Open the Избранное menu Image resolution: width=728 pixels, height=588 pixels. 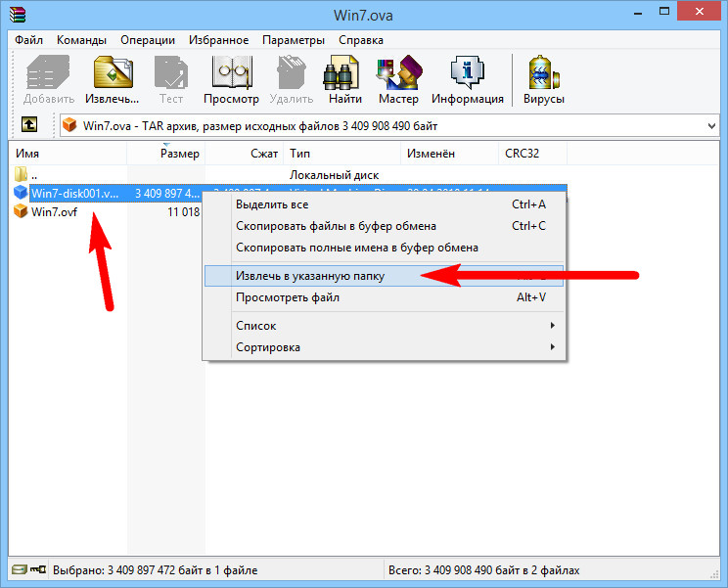pyautogui.click(x=218, y=40)
